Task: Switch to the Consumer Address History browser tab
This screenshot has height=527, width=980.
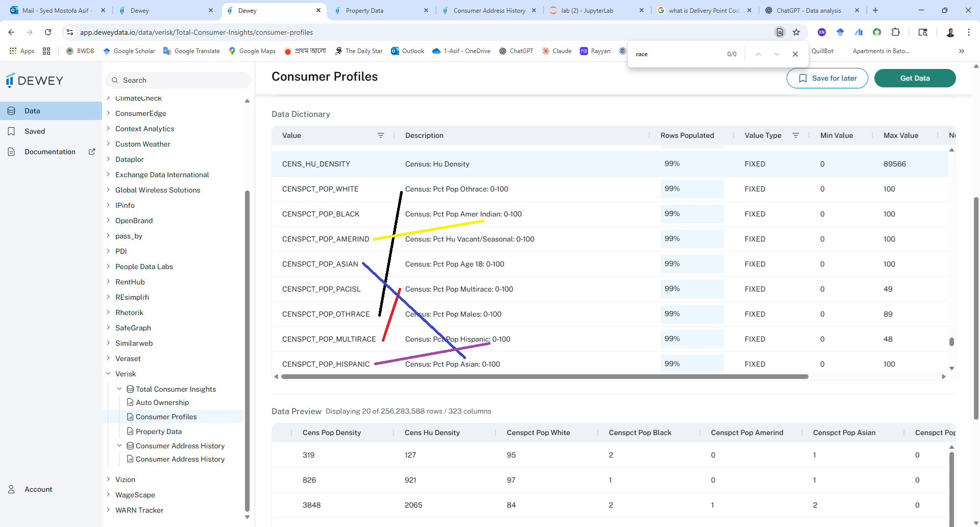Action: point(488,10)
